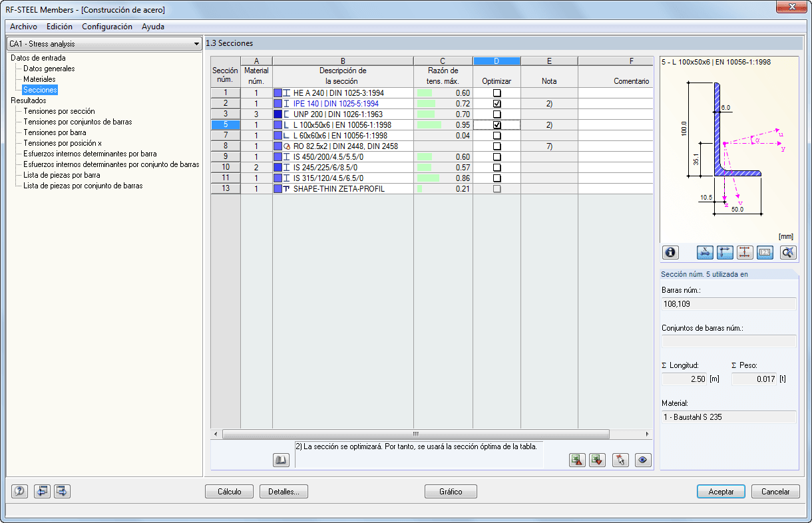The width and height of the screenshot is (812, 523).
Task: Click the L 60x60x6 angle profile symbol
Action: coord(288,136)
